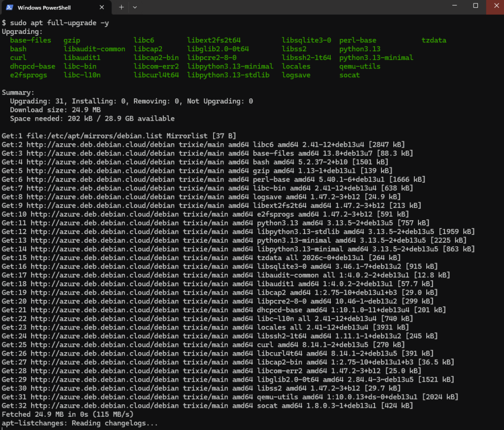Close the terminal window

point(496,6)
